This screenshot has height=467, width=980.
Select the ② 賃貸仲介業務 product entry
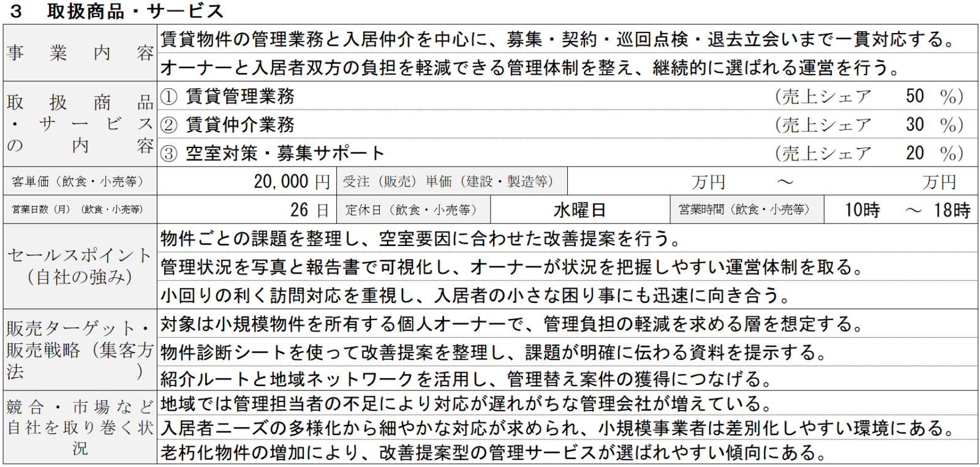228,125
